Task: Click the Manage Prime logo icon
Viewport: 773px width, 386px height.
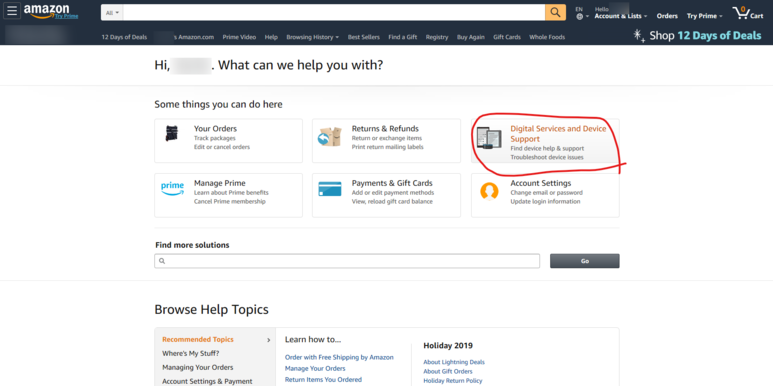Action: click(x=173, y=189)
